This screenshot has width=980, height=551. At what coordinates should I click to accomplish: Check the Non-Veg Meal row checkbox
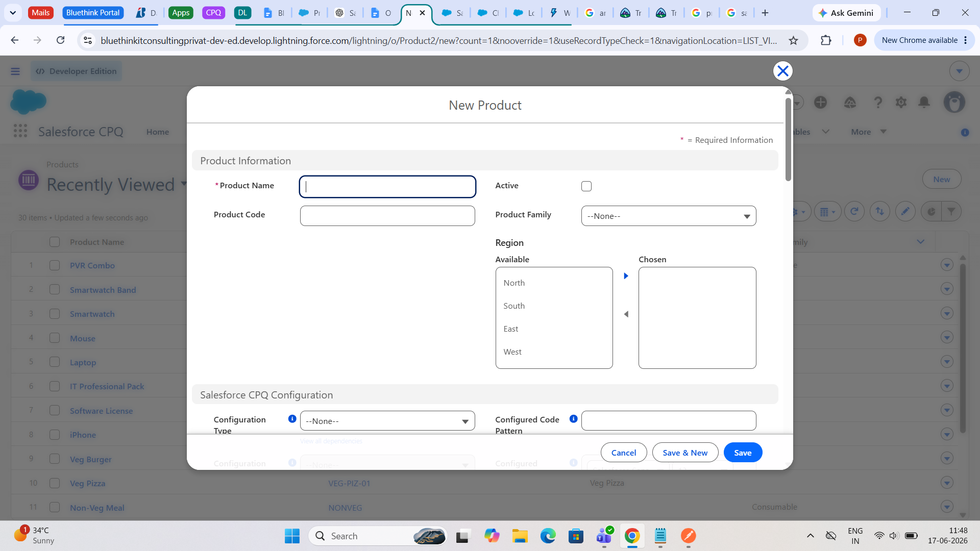click(x=55, y=507)
